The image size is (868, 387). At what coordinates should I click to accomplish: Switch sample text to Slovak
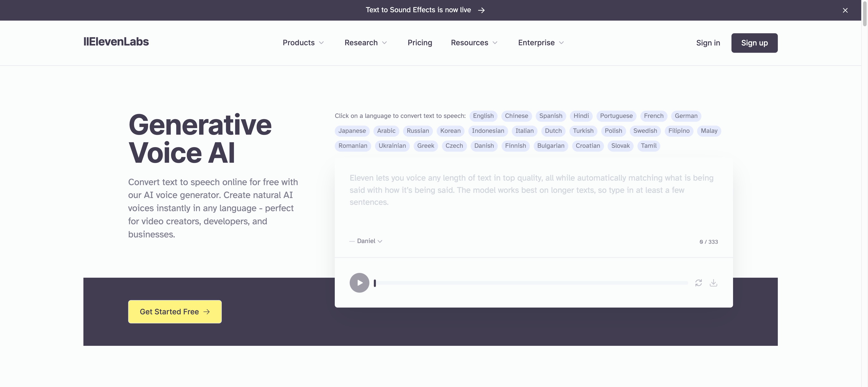pyautogui.click(x=620, y=146)
